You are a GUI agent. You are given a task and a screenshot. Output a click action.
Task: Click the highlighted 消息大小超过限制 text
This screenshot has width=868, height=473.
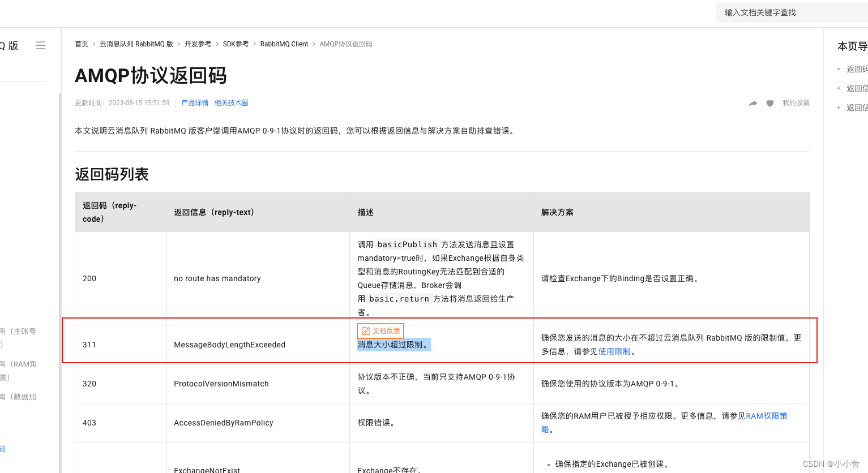pos(394,345)
